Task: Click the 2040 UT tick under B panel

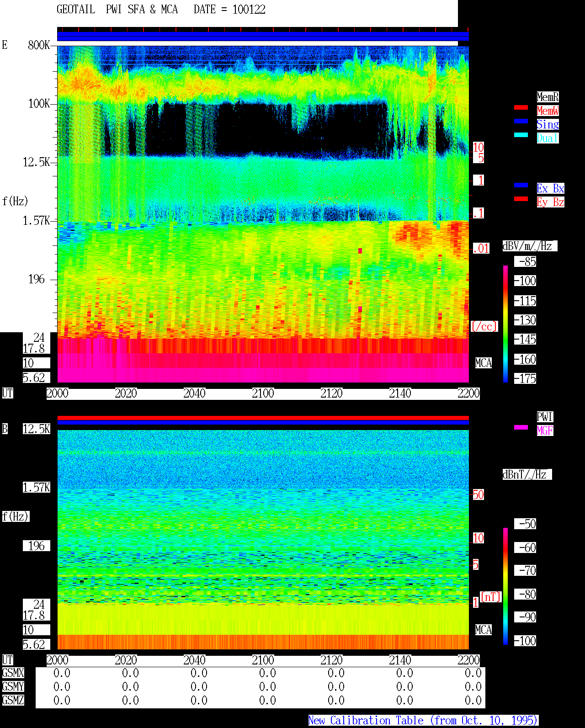Action: 194,660
